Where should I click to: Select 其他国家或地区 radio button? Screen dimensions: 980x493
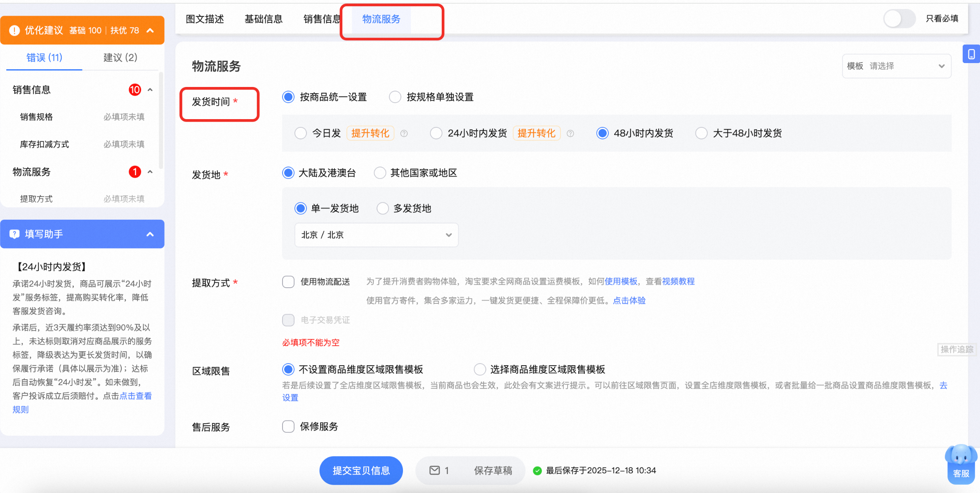pos(380,173)
